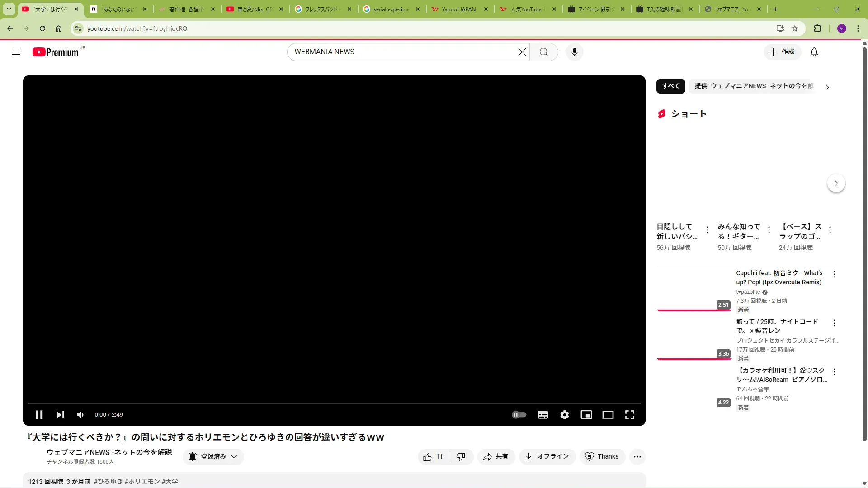Switch to theater mode
The image size is (868, 488).
[x=608, y=415]
